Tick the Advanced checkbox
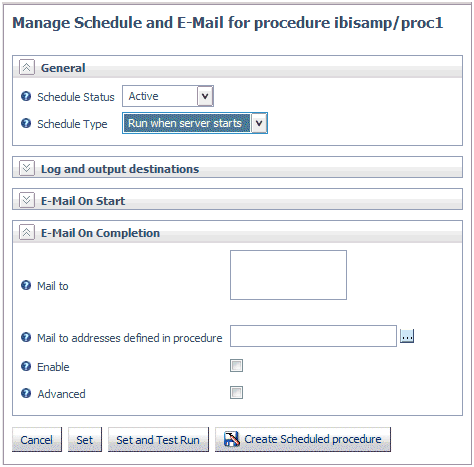This screenshot has height=467, width=474. pyautogui.click(x=236, y=393)
